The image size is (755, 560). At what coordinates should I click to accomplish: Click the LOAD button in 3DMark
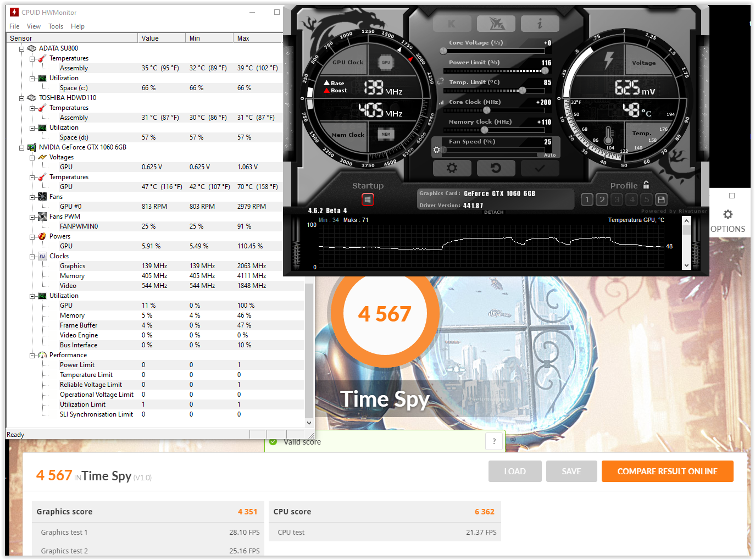515,472
